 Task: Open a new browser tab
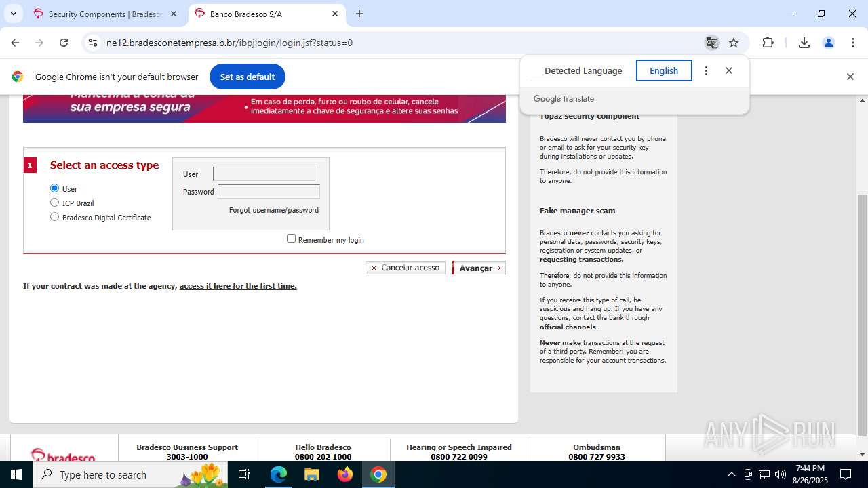pos(359,14)
